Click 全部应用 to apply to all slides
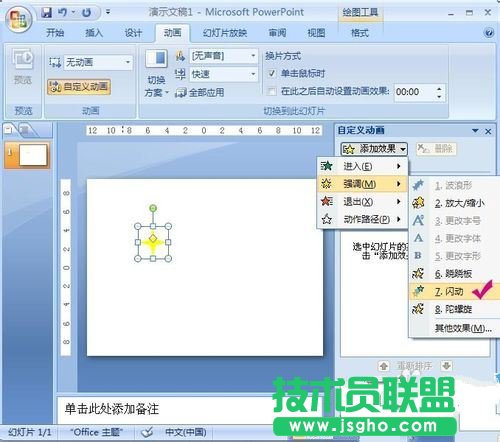The height and width of the screenshot is (442, 500). [200, 92]
